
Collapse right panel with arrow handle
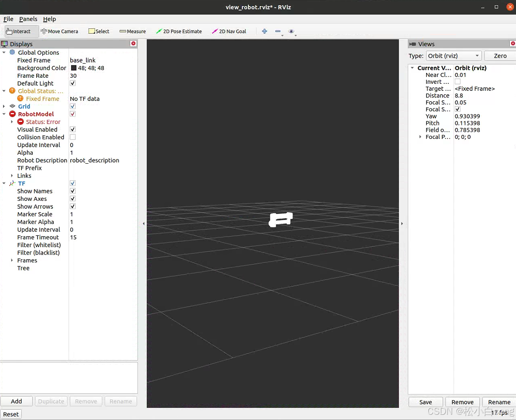(x=402, y=224)
